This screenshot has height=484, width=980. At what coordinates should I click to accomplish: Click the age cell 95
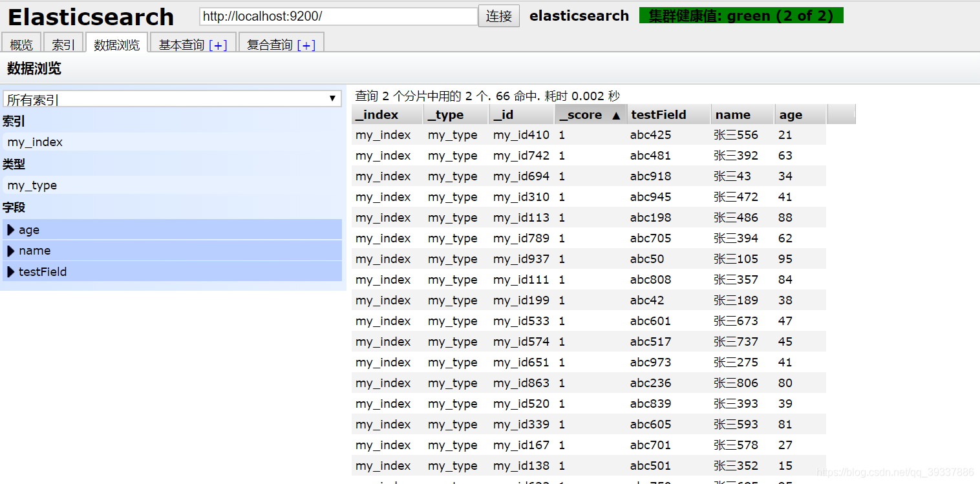(x=785, y=259)
